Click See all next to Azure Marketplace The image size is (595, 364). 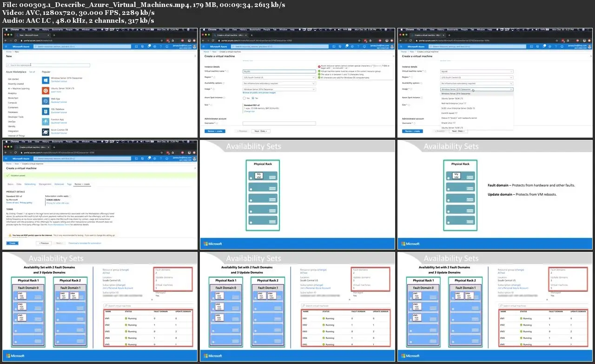coord(32,72)
